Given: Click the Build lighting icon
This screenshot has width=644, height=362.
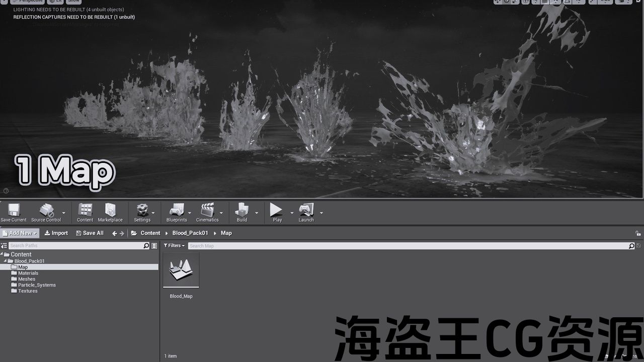Looking at the screenshot, I should point(242,210).
